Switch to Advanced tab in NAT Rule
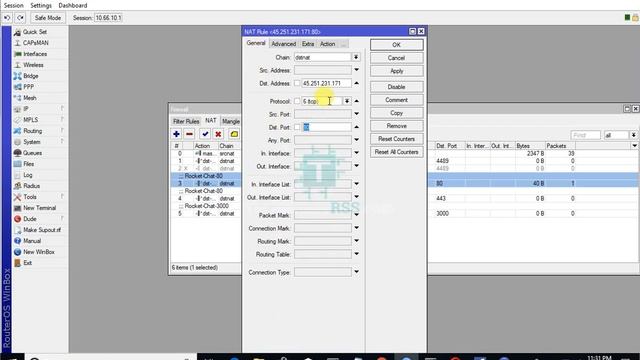This screenshot has width=640, height=360. (x=283, y=44)
